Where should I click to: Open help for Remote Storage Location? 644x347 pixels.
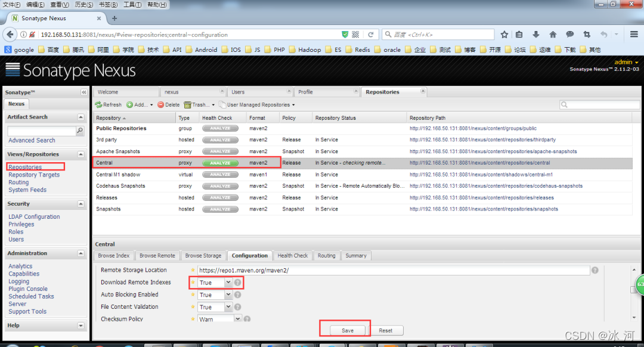tap(595, 270)
